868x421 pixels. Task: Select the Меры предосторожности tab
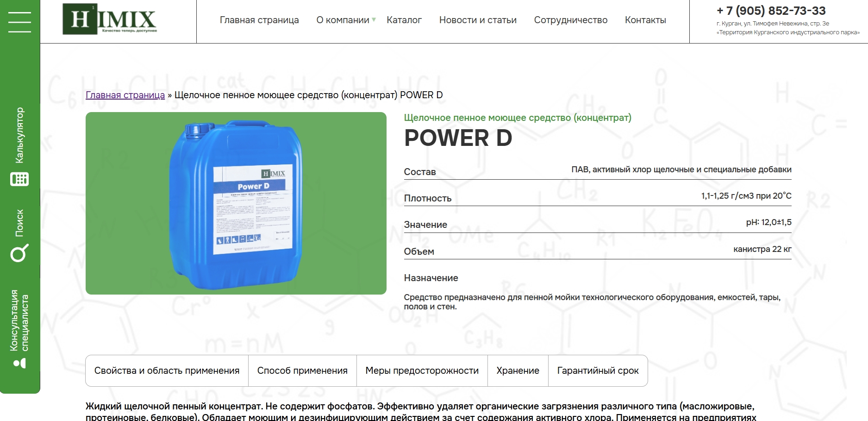[x=422, y=371]
